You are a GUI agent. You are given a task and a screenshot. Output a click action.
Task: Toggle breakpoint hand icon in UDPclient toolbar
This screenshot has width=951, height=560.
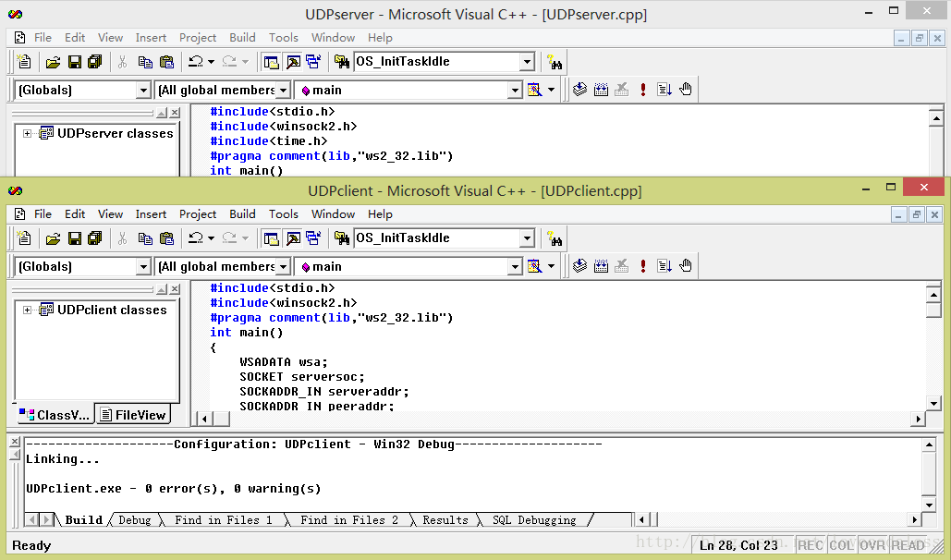(686, 266)
